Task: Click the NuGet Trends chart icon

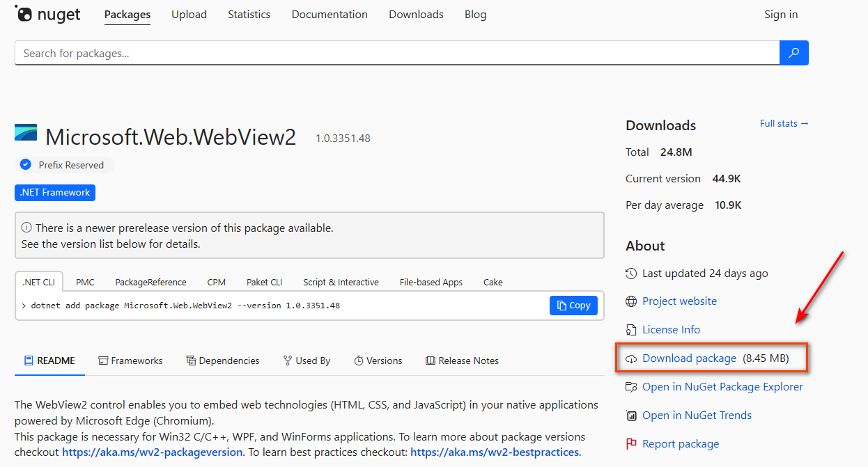Action: [x=631, y=415]
